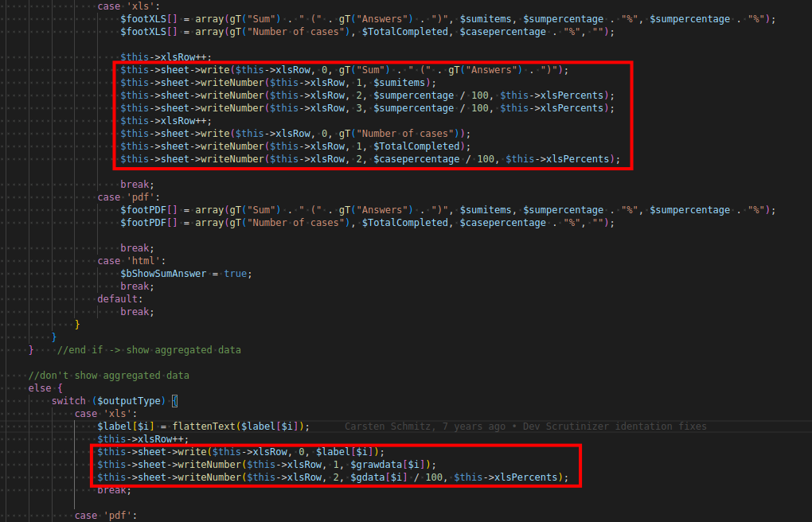Click the $grawdata[$i] variable
812x522 pixels.
point(394,465)
